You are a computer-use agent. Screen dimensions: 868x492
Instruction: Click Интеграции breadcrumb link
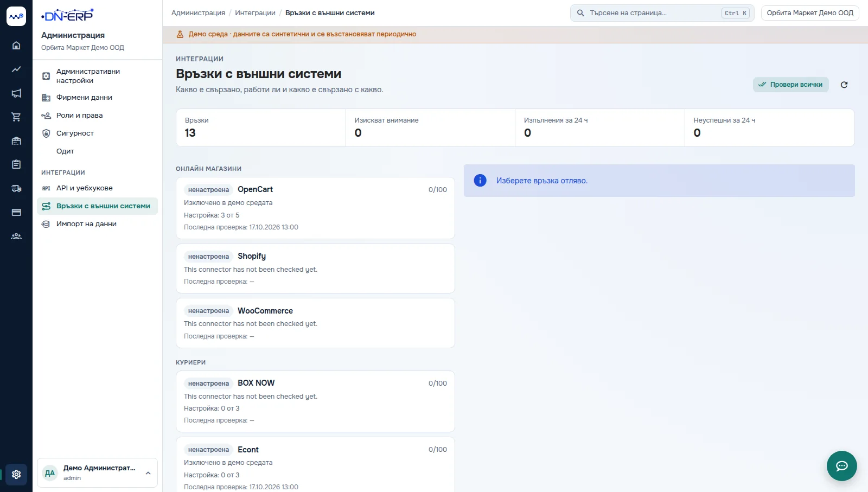255,13
